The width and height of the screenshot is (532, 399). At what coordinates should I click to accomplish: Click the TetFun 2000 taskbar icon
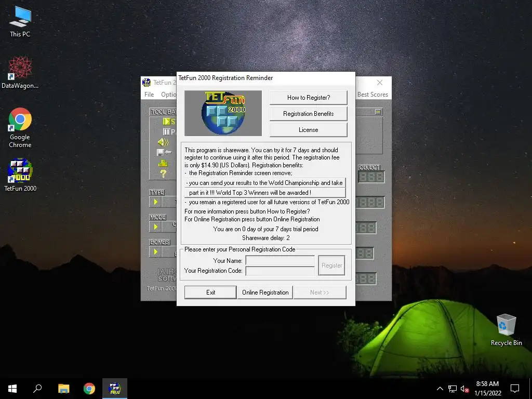[x=115, y=389]
